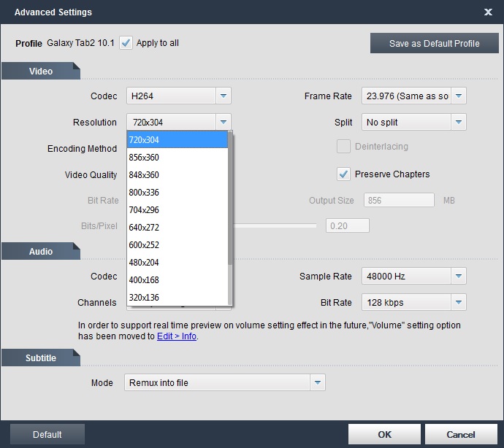
Task: Follow the Edit > Info link
Action: pos(177,336)
